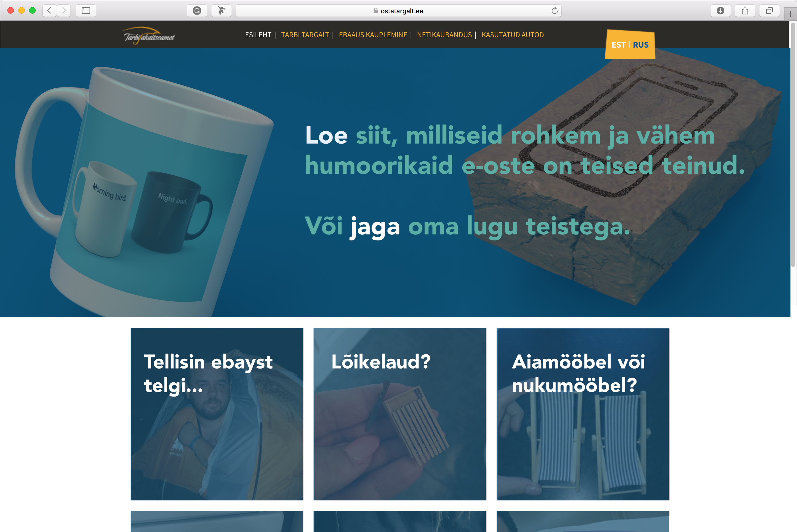Open a new tab with plus
797x532 pixels.
[790, 14]
